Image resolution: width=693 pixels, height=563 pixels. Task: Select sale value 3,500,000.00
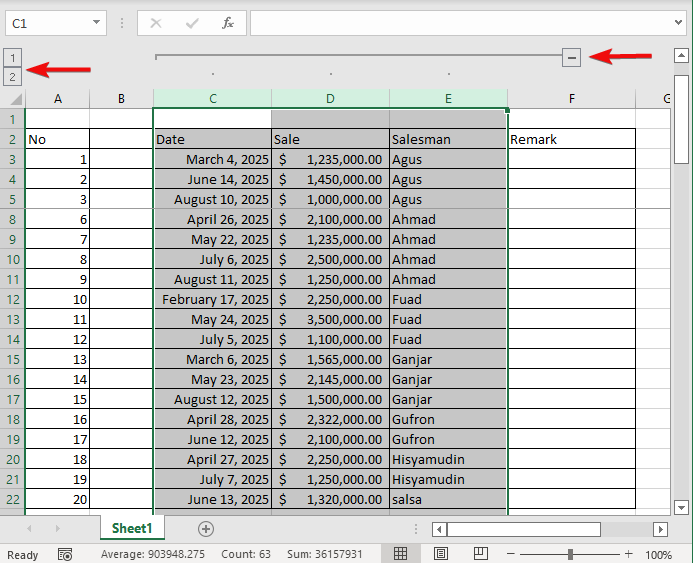click(330, 320)
